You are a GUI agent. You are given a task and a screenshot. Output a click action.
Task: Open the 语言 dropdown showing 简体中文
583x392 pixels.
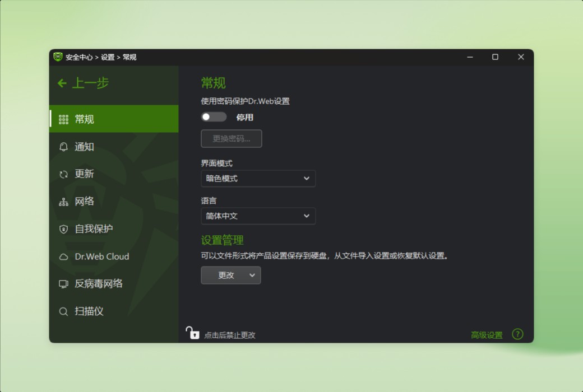258,216
